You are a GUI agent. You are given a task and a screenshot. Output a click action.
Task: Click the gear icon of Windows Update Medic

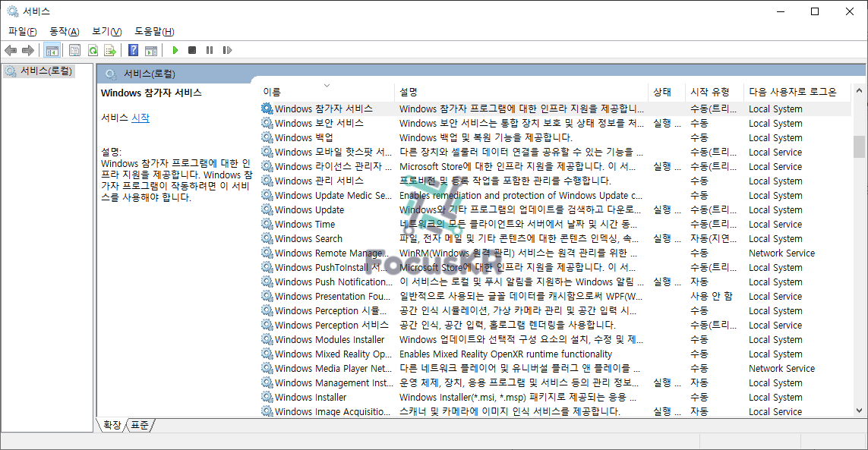coord(267,195)
